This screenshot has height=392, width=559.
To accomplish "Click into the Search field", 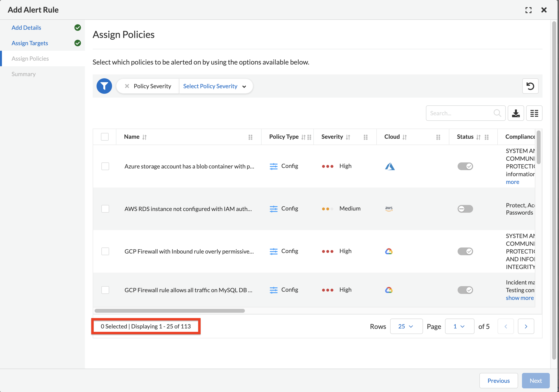I will 460,113.
